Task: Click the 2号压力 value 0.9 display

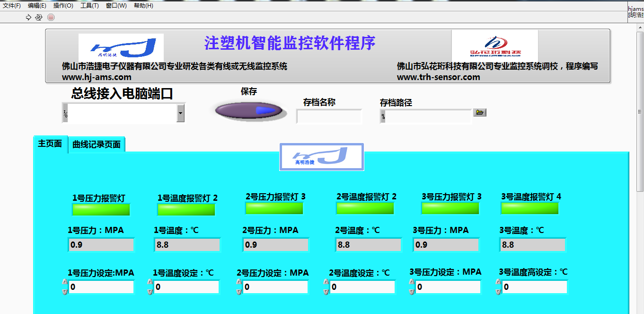Action: tap(276, 245)
